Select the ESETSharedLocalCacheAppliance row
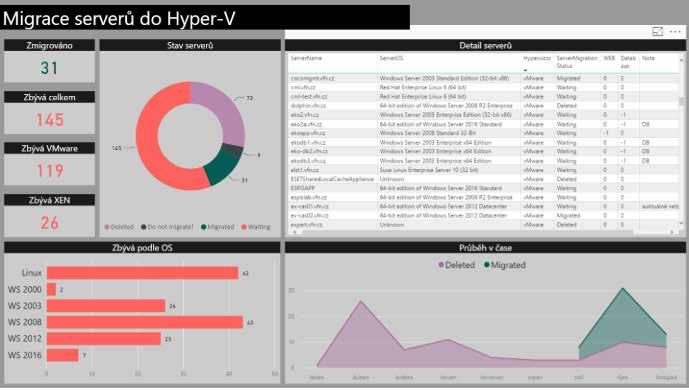689x390 pixels. click(x=483, y=179)
